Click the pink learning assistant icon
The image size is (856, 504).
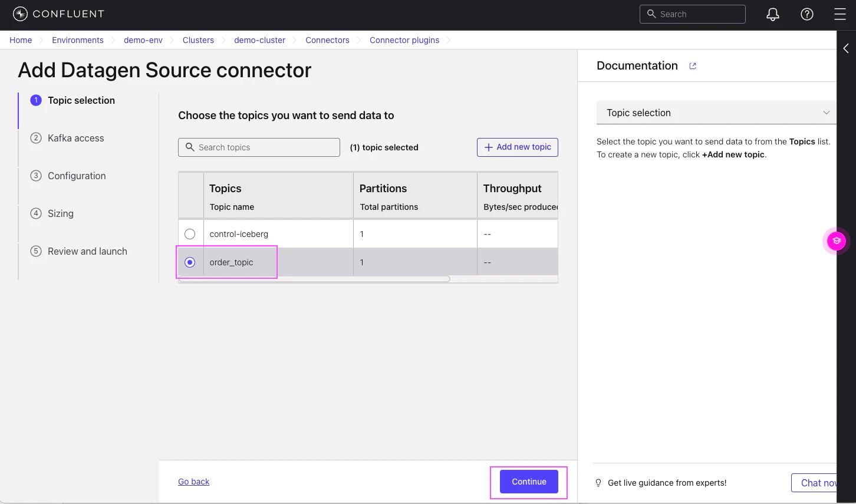836,241
